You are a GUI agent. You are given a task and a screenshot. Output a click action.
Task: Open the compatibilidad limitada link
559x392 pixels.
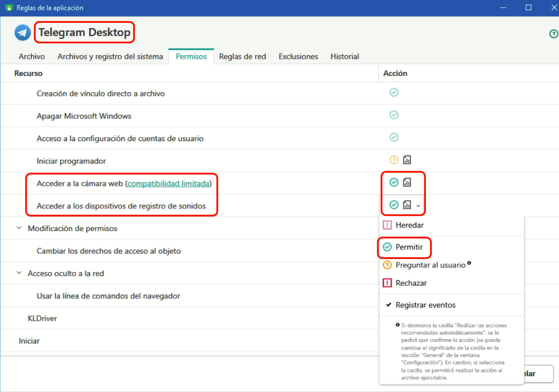pos(168,183)
